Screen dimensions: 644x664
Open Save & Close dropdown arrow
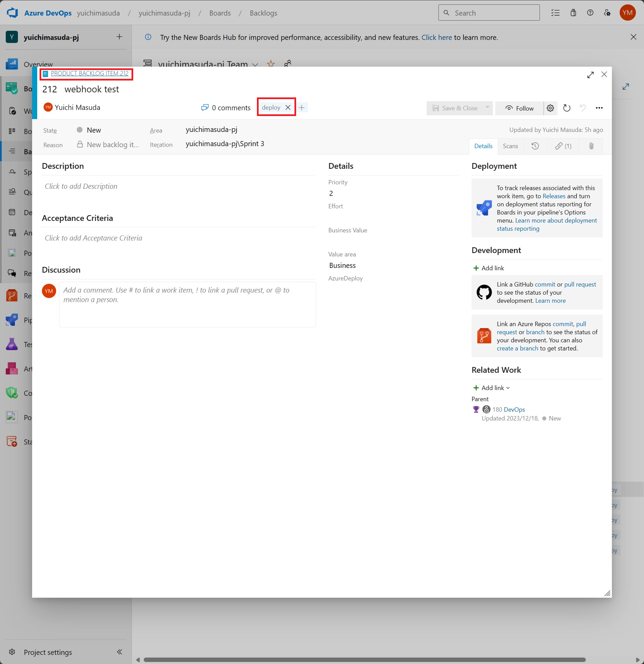point(487,107)
